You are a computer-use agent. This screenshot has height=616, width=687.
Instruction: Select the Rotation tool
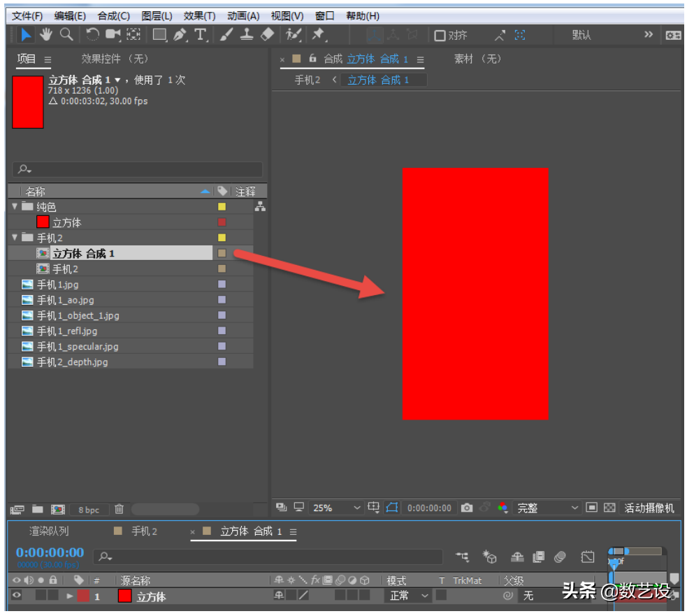[x=92, y=34]
